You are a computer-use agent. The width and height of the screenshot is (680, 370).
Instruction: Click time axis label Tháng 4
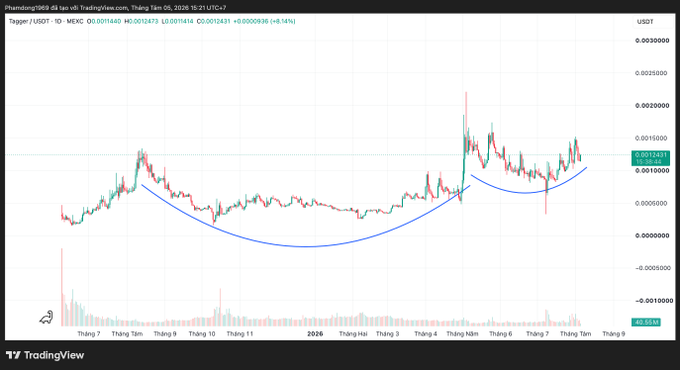click(x=425, y=334)
